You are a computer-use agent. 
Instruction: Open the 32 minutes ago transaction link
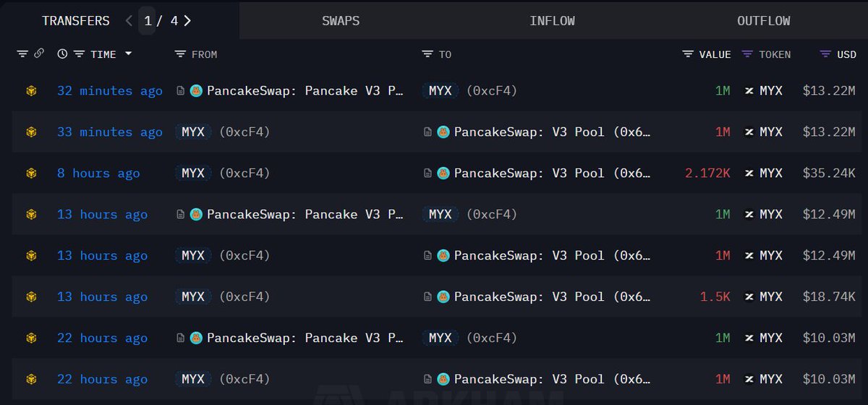click(110, 91)
